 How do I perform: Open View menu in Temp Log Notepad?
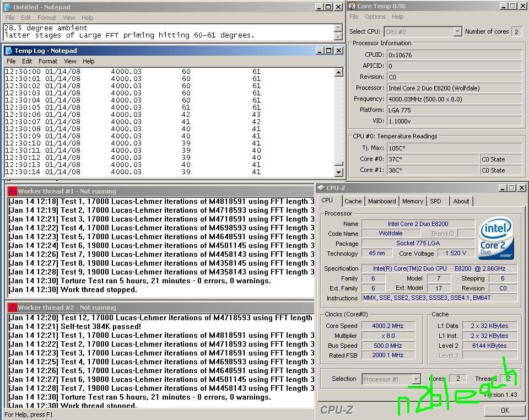tap(70, 61)
